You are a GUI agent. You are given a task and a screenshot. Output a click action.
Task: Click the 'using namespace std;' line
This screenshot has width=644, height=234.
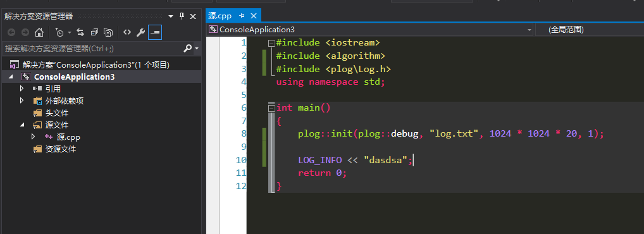331,82
